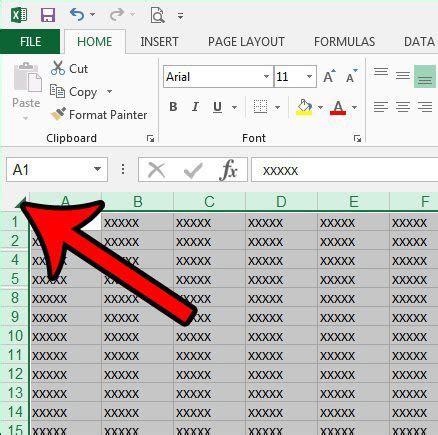Select row 8 header
The width and height of the screenshot is (438, 435).
coord(15,298)
